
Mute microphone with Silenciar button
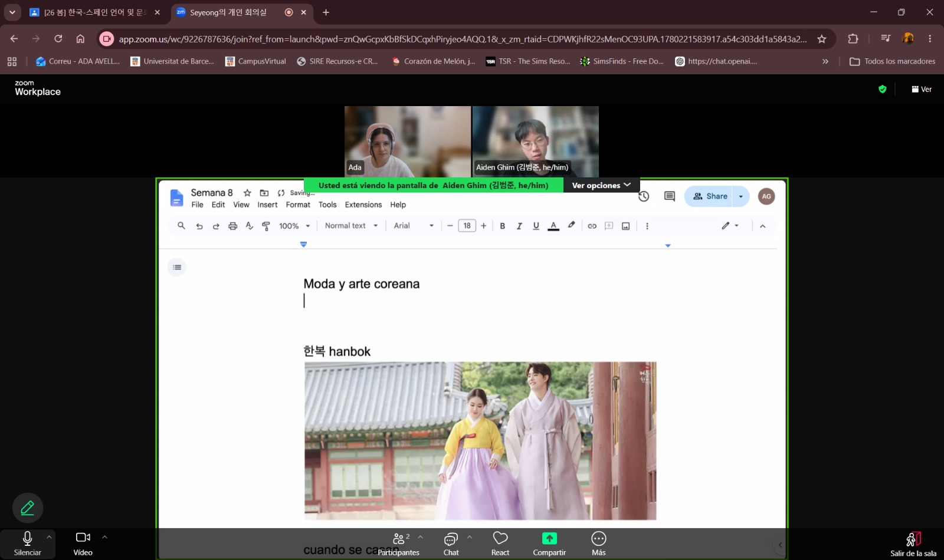[x=27, y=543]
